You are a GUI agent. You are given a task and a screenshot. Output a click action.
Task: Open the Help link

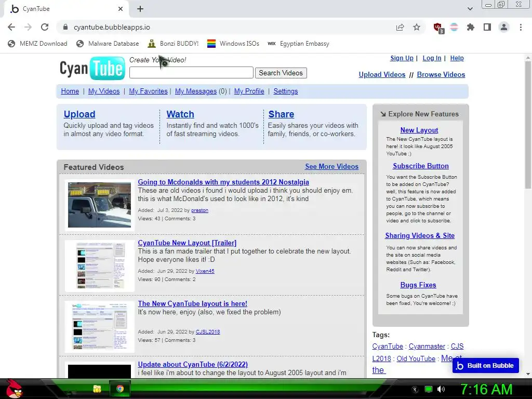click(x=457, y=58)
